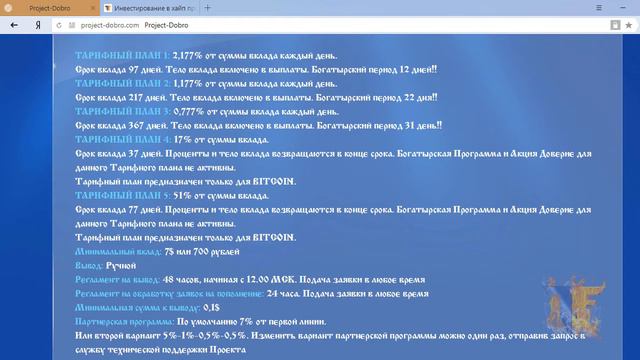Click the text 5%-1%-0,5%-0,5% variant

[x=205, y=336]
